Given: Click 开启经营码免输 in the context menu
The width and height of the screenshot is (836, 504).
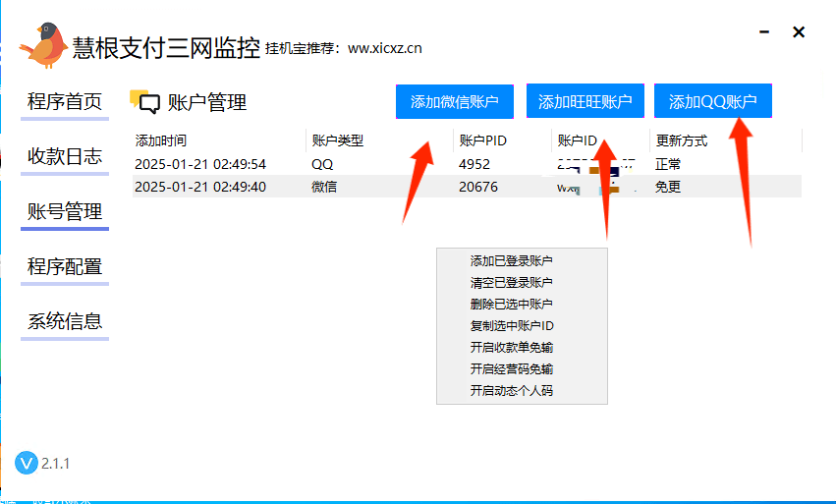Looking at the screenshot, I should (511, 369).
